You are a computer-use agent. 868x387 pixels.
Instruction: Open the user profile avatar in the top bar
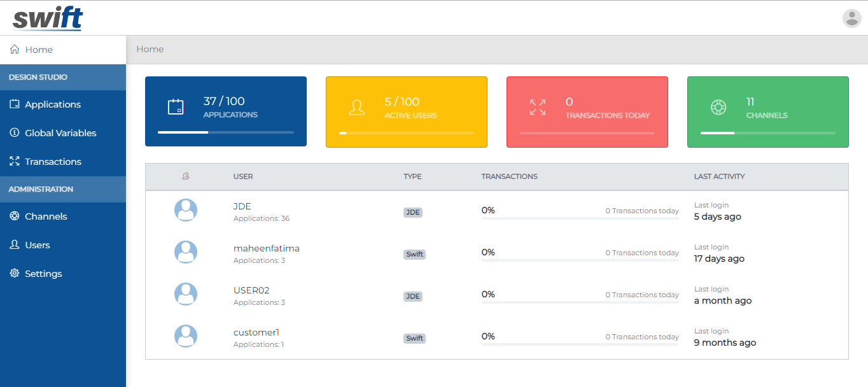851,18
